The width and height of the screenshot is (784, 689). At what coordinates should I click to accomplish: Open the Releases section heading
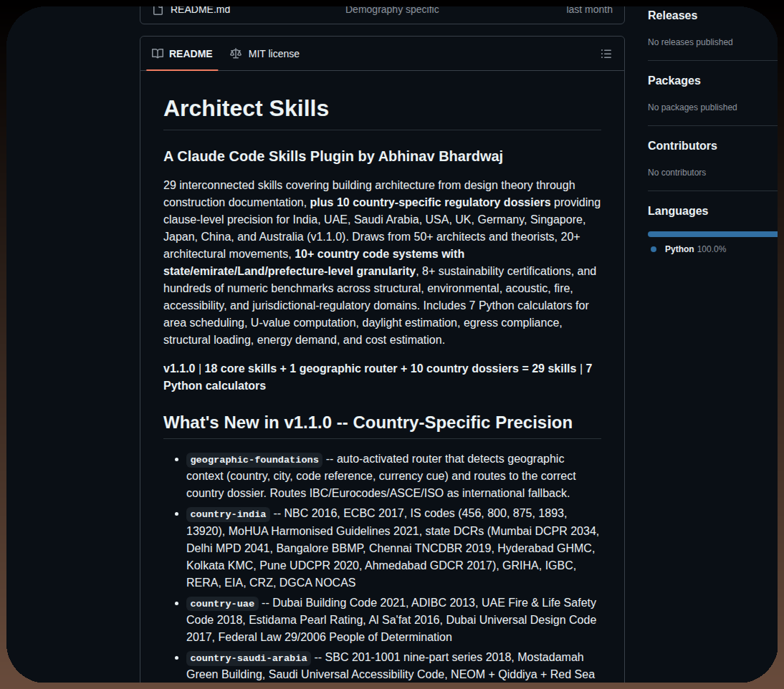coord(672,16)
